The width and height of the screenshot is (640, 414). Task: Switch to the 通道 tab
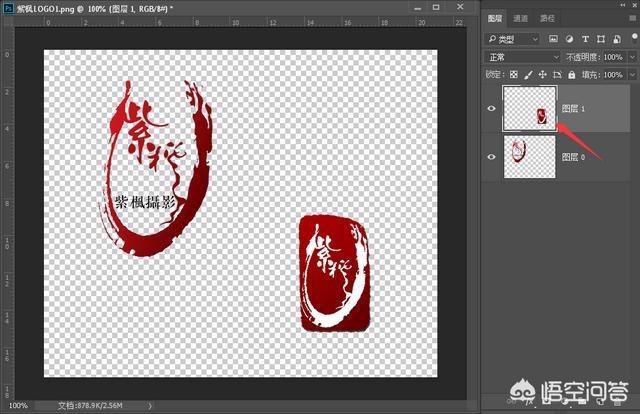pyautogui.click(x=521, y=18)
